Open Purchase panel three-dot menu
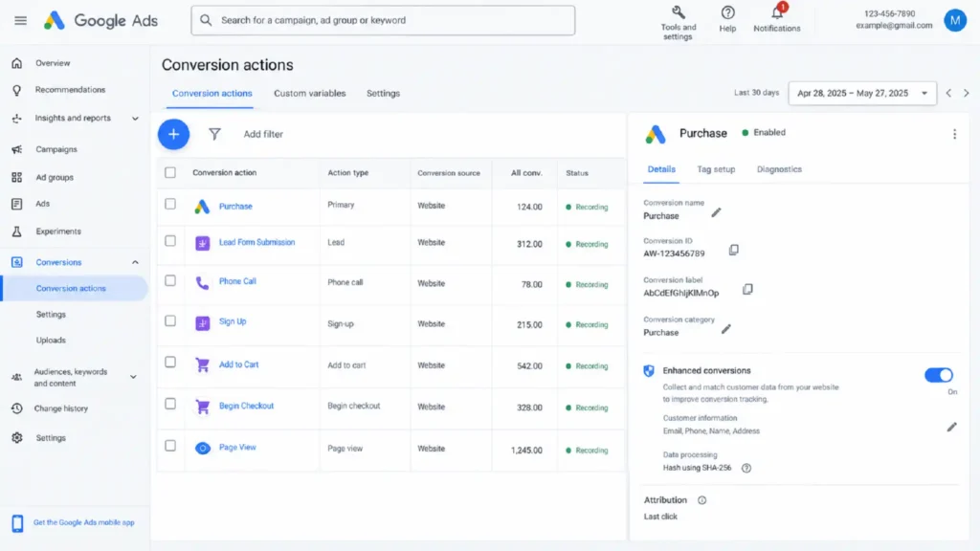 coord(954,134)
